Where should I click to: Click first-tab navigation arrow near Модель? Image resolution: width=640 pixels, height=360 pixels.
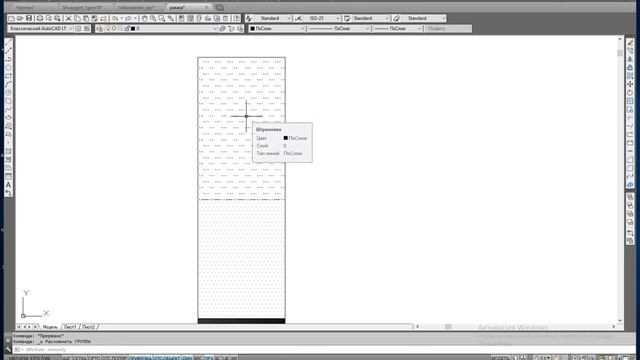pos(19,327)
